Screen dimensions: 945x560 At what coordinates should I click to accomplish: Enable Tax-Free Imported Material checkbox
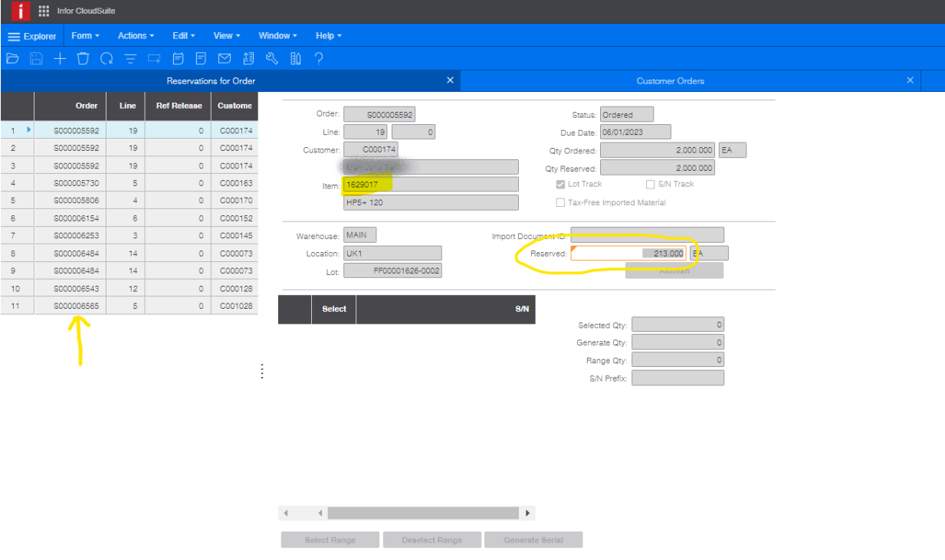tap(562, 203)
